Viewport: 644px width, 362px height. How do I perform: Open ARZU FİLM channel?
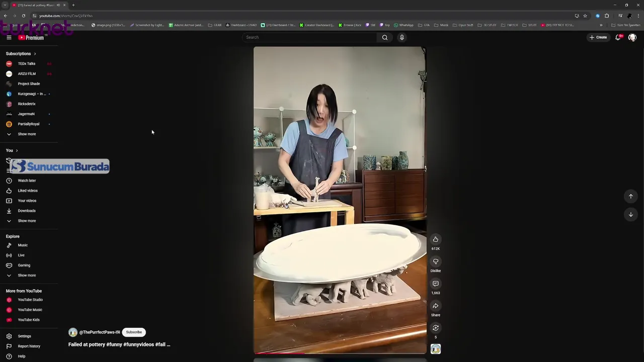(27, 74)
